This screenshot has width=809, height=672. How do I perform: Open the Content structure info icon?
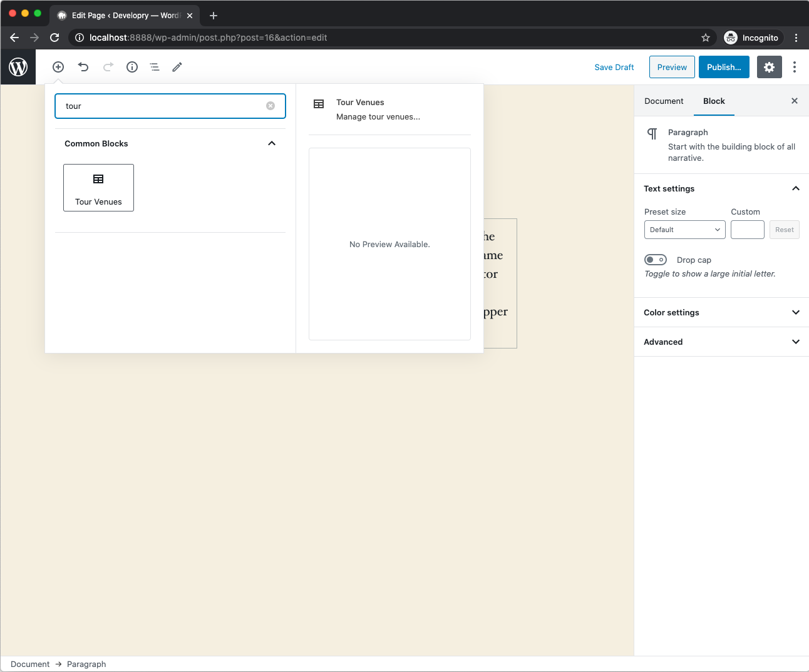(132, 67)
